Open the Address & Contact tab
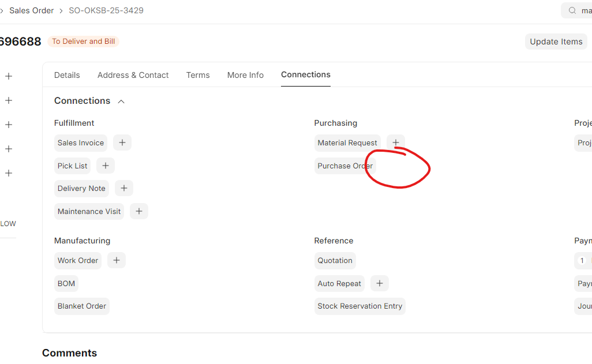 tap(133, 75)
